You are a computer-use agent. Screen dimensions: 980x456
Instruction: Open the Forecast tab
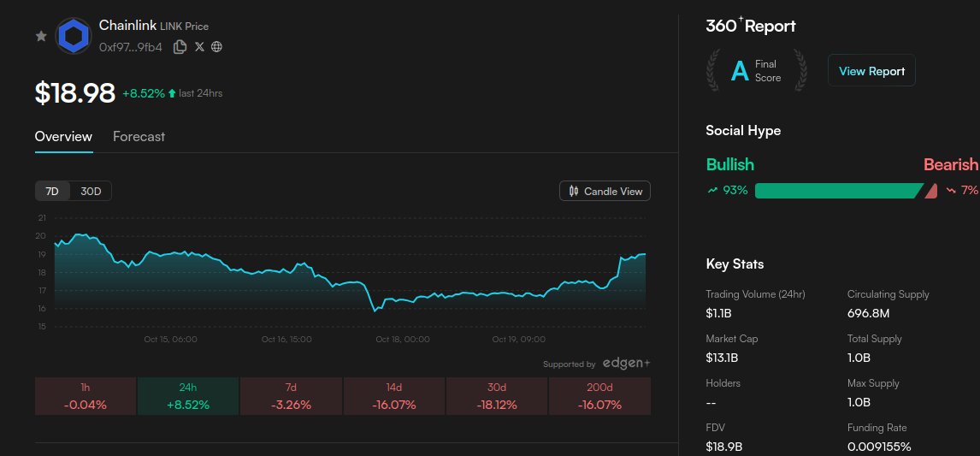(139, 136)
